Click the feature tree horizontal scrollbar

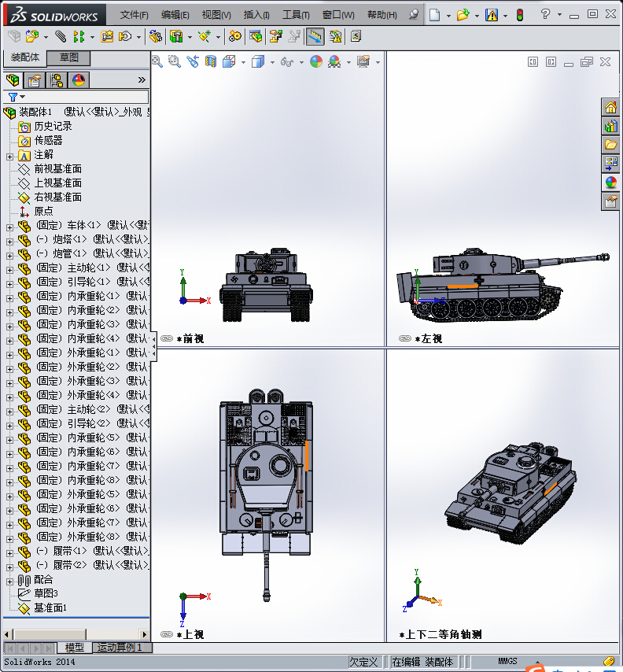[76, 634]
